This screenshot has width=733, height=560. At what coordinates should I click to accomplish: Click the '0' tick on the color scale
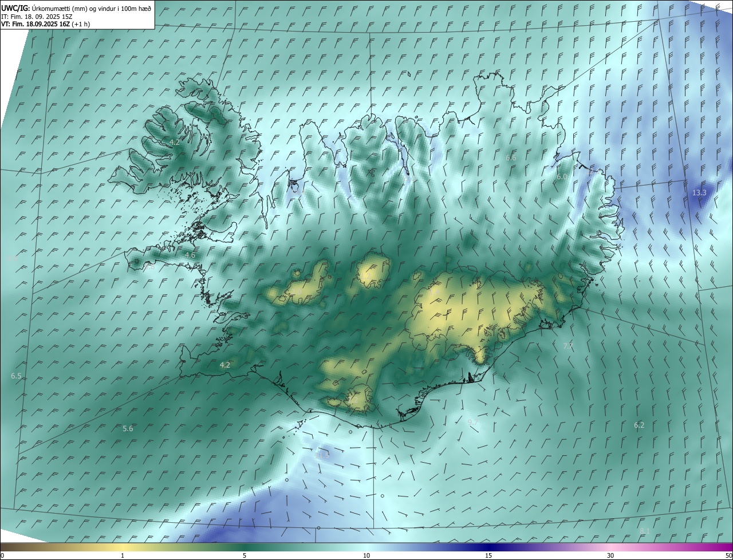coord(2,555)
